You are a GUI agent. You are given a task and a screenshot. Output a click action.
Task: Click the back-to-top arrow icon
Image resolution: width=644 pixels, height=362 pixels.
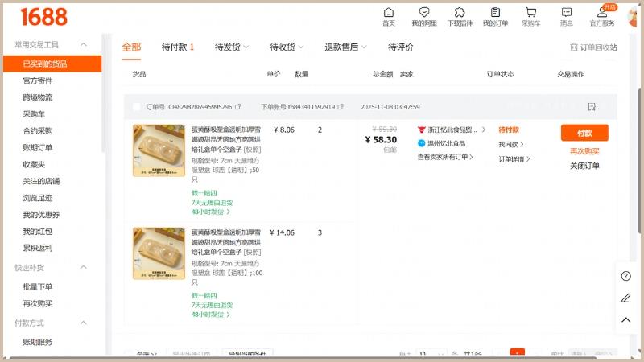(625, 319)
